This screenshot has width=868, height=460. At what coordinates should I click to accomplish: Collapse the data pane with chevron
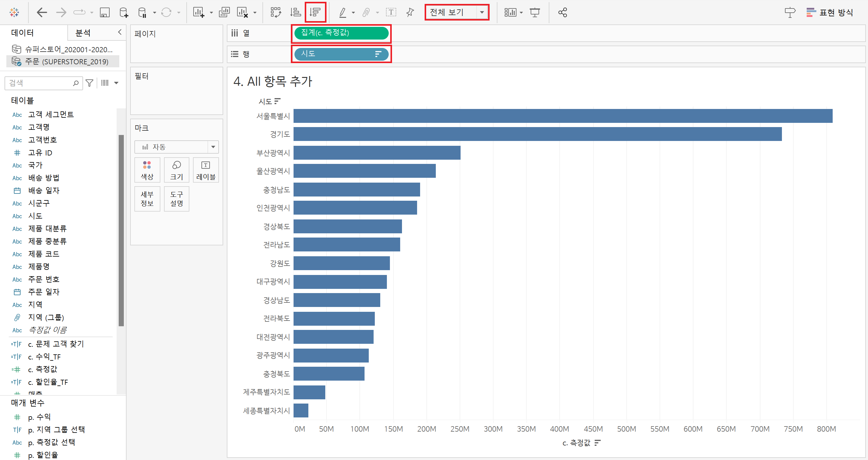point(120,32)
